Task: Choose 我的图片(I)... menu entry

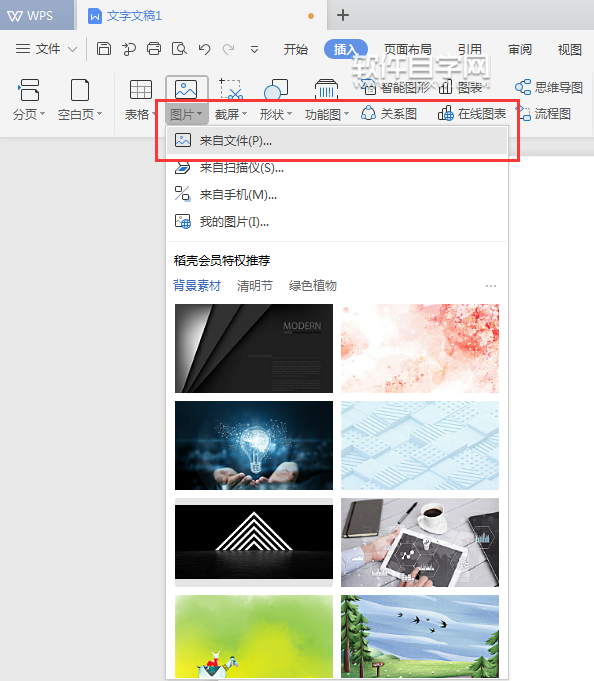Action: coord(337,222)
